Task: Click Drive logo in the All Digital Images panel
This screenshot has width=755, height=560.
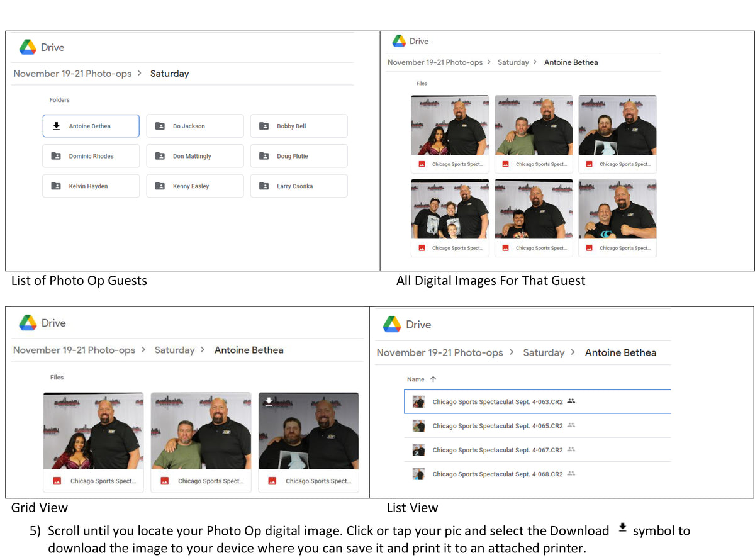Action: coord(399,41)
